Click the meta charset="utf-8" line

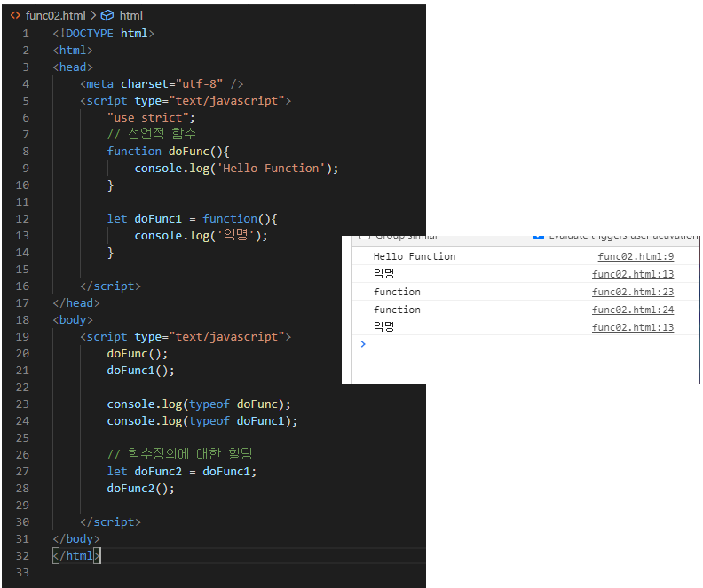tap(162, 84)
